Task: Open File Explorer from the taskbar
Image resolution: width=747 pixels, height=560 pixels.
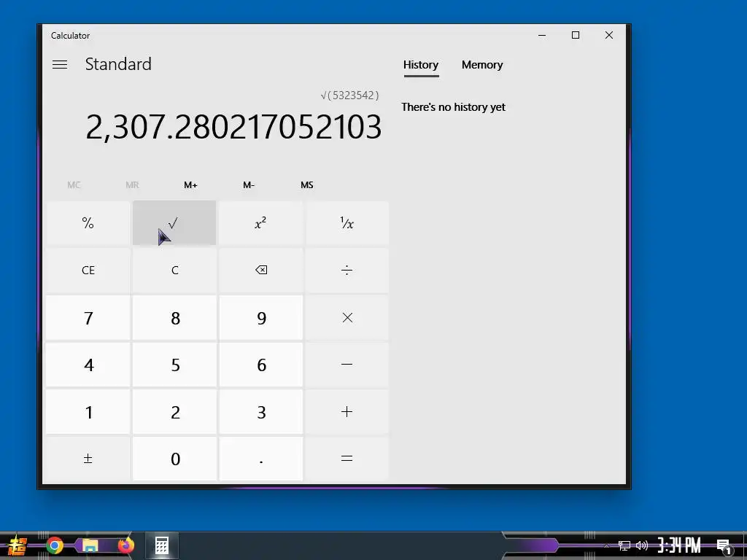Action: click(90, 545)
